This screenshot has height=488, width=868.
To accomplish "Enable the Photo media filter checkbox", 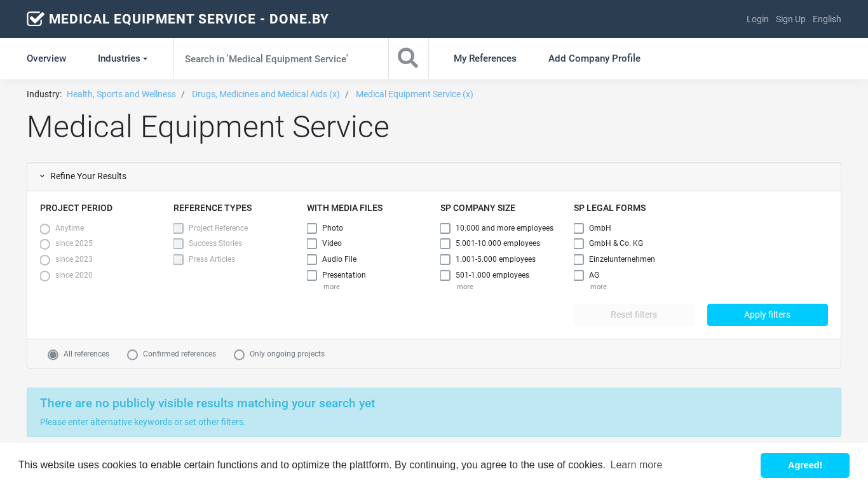I will point(312,228).
